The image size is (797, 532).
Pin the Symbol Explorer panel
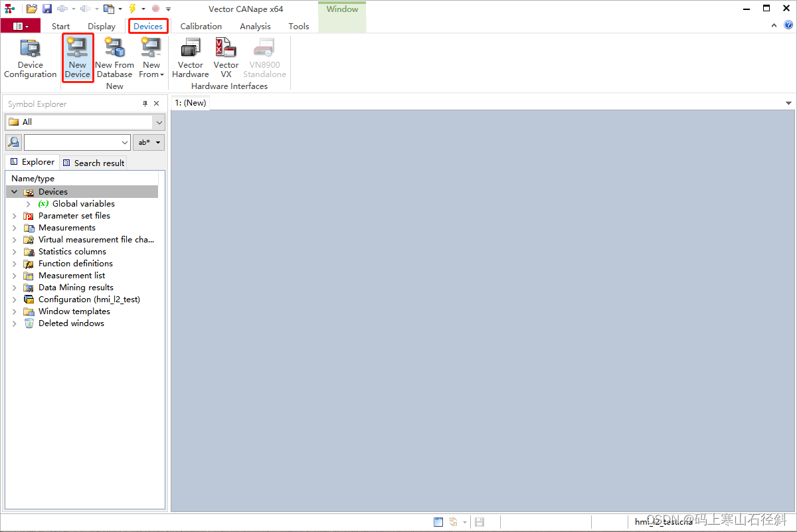(145, 104)
